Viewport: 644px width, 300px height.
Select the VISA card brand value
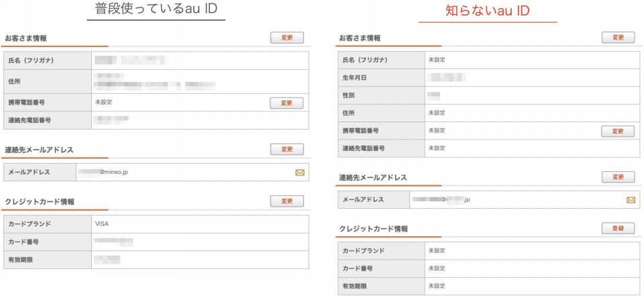click(x=102, y=224)
